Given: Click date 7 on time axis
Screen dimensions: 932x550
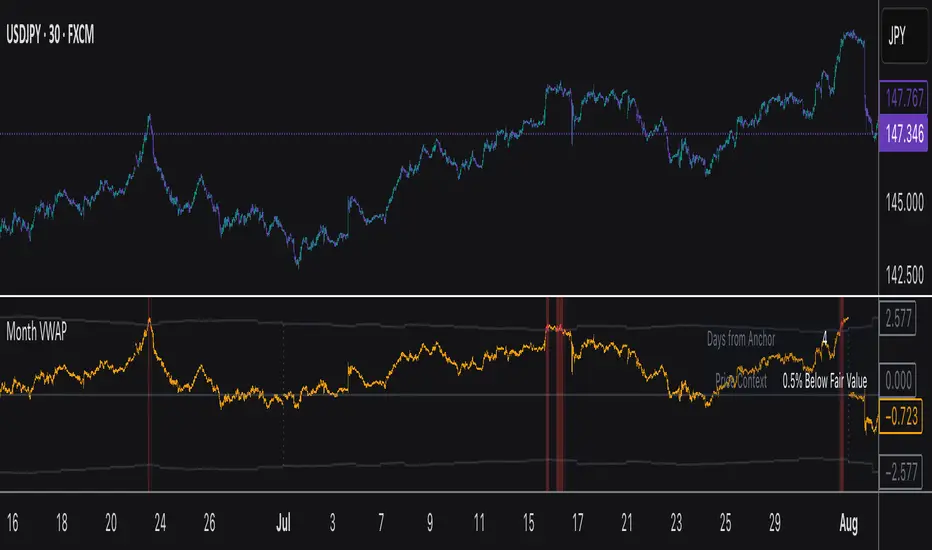Looking at the screenshot, I should (x=381, y=523).
